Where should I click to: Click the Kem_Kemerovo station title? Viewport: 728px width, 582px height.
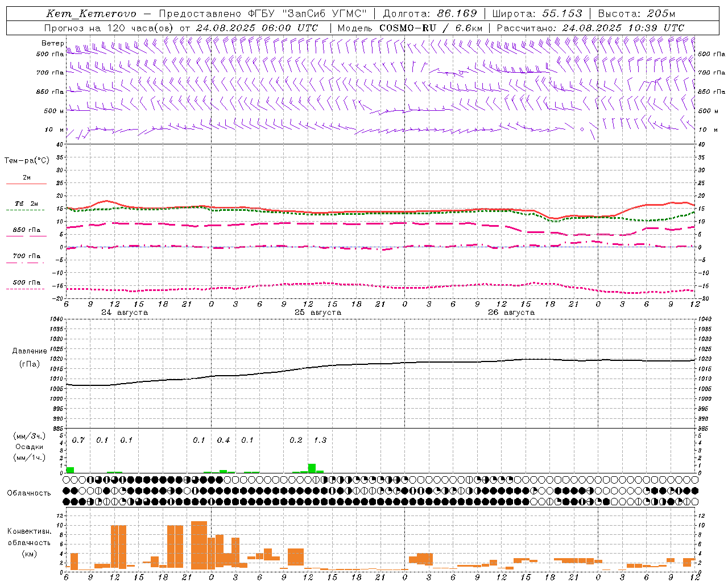pyautogui.click(x=91, y=14)
